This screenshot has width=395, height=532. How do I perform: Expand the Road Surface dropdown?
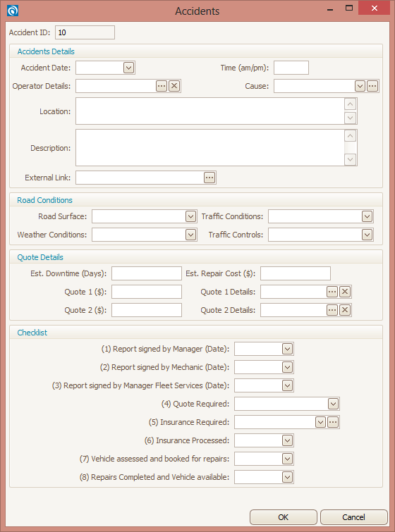[x=191, y=216]
